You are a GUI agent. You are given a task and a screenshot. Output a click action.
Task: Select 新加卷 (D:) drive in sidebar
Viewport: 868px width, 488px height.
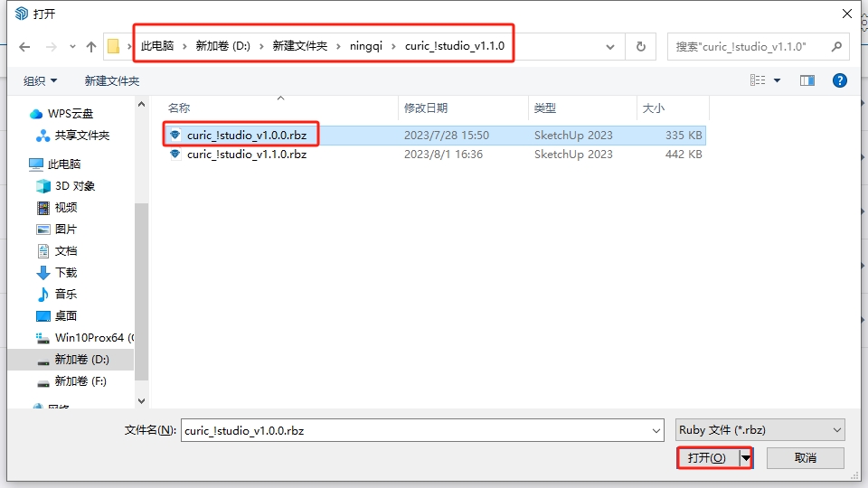click(81, 360)
